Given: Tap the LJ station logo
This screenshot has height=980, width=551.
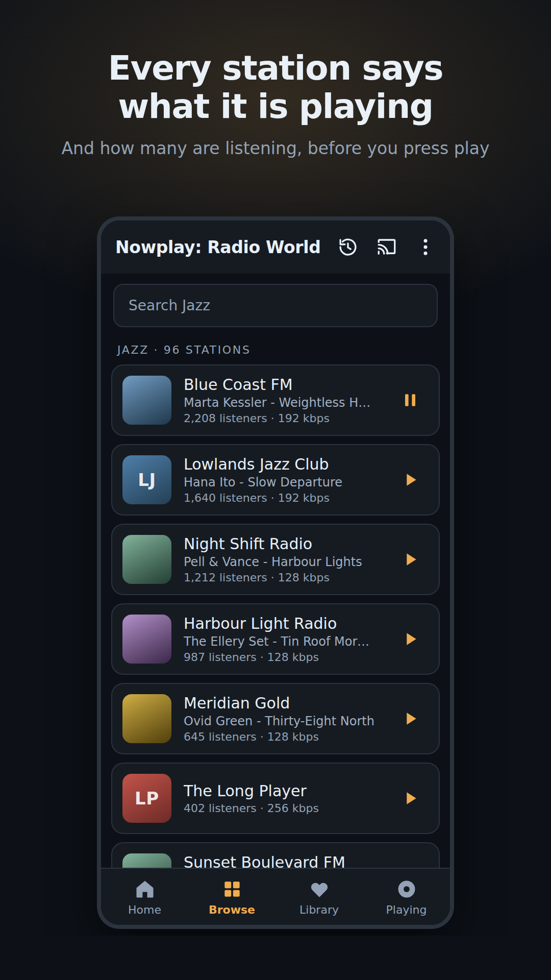Looking at the screenshot, I should (x=147, y=480).
